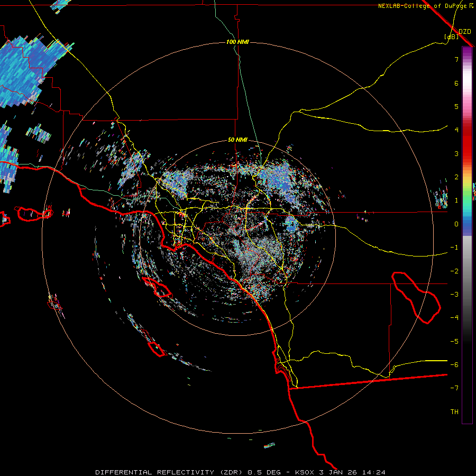
Task: Click the red band of the ZDR color bar
Action: tap(467, 143)
